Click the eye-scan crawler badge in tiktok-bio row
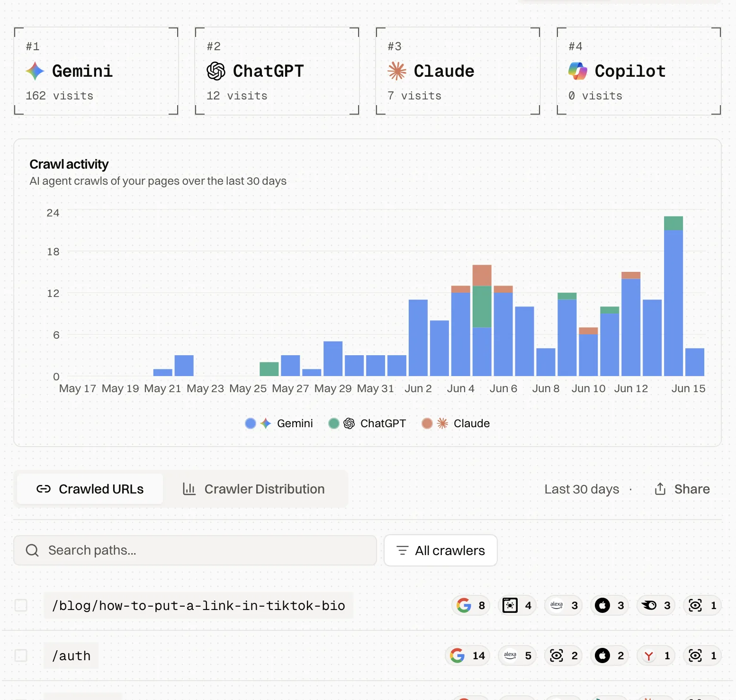 click(x=703, y=605)
